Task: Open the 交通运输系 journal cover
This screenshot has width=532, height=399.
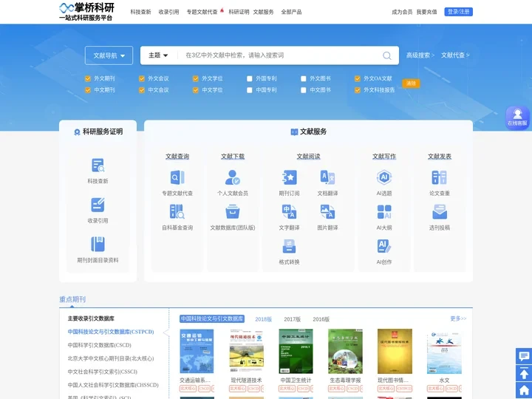Action: [x=197, y=351]
